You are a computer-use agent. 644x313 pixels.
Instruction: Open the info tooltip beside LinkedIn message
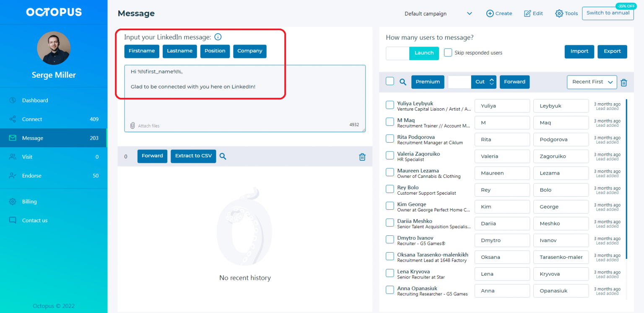[218, 37]
